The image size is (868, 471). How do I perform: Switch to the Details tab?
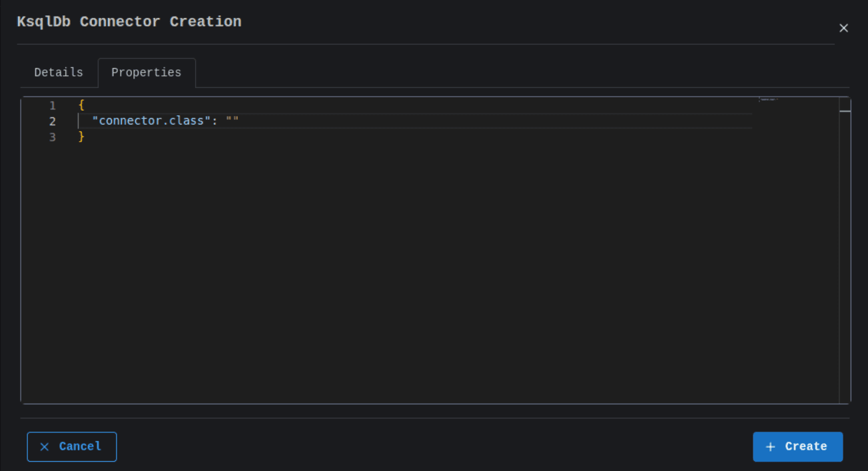click(59, 73)
